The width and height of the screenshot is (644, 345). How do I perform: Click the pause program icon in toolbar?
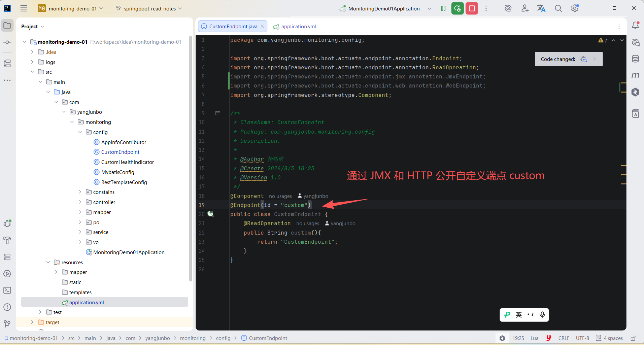[x=443, y=8]
